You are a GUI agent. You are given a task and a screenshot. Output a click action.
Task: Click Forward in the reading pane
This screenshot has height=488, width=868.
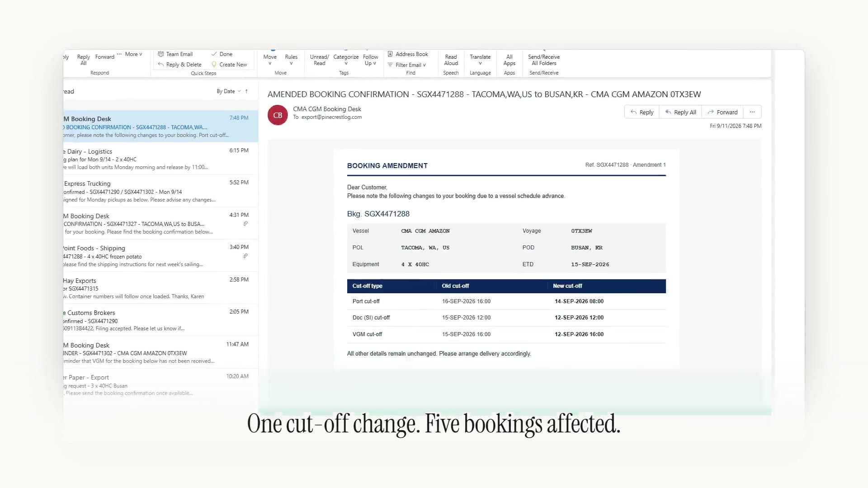[722, 112]
